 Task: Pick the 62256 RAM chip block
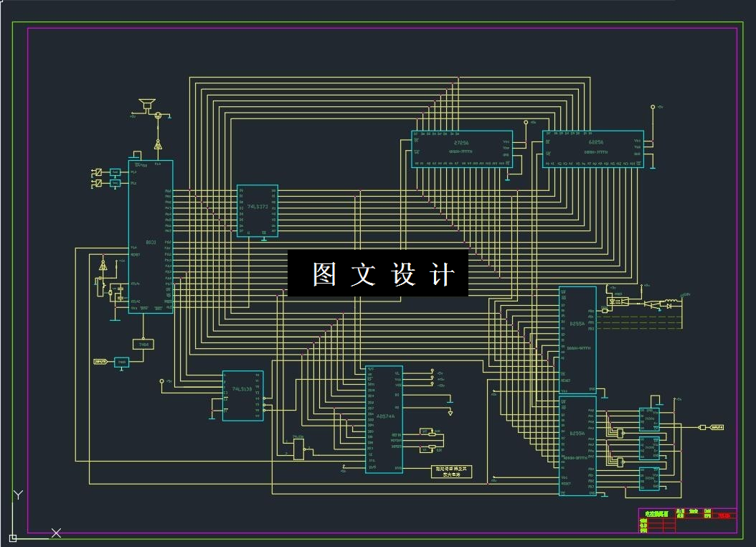pos(593,149)
